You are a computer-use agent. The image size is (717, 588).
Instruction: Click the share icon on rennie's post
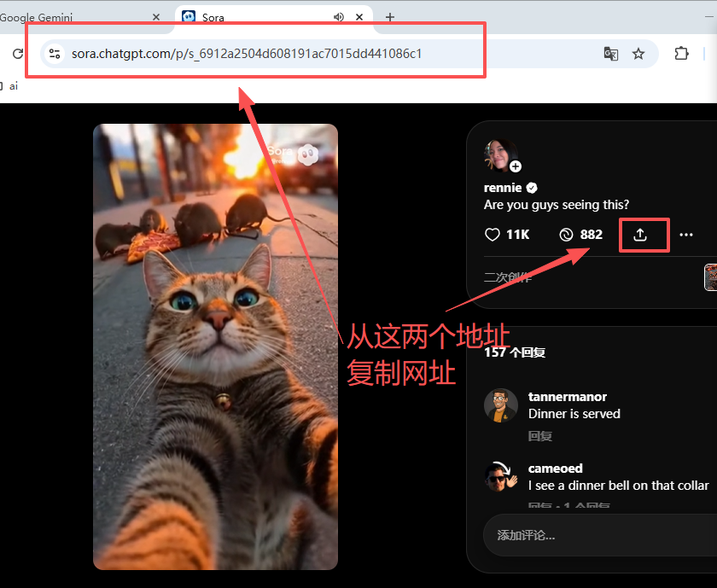pos(640,236)
